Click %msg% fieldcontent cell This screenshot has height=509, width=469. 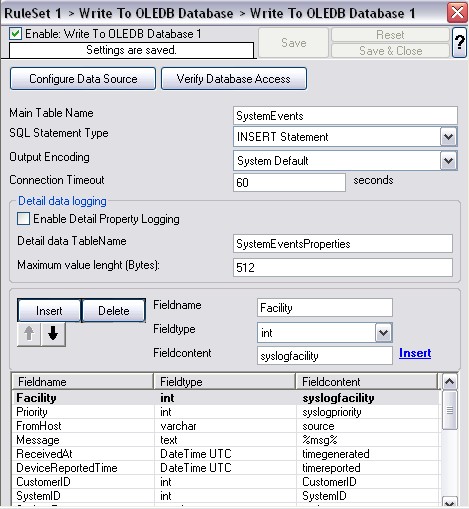[368, 440]
